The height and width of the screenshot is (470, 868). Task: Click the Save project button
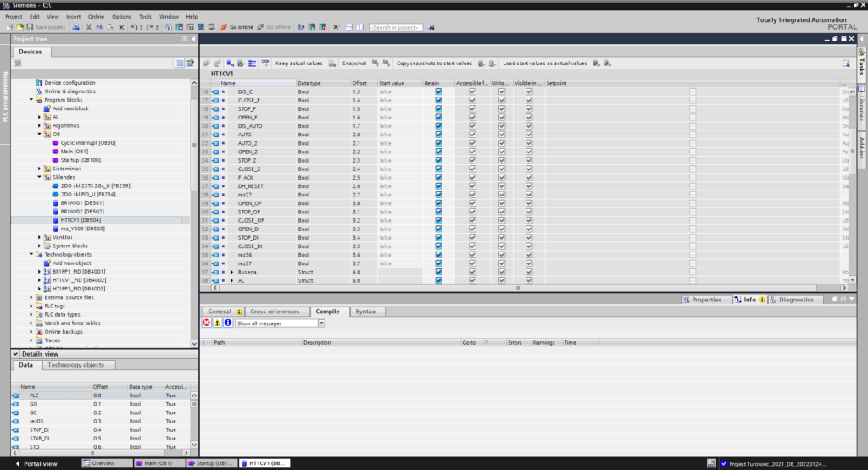(46, 27)
